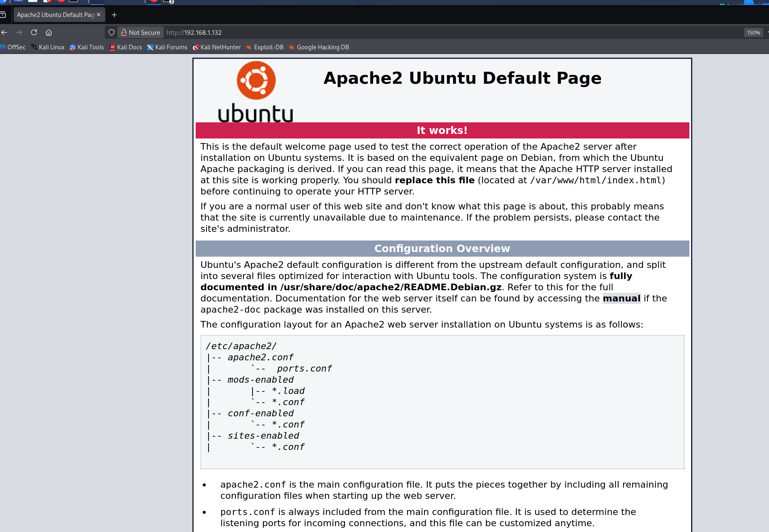Open a new browser tab
This screenshot has height=532, width=769.
(114, 15)
